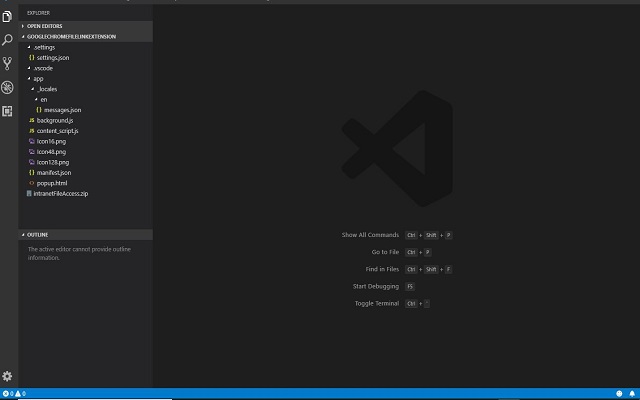Screen dimensions: 640x400
Task: Click the JS icon beside content_script.js
Action: click(31, 131)
